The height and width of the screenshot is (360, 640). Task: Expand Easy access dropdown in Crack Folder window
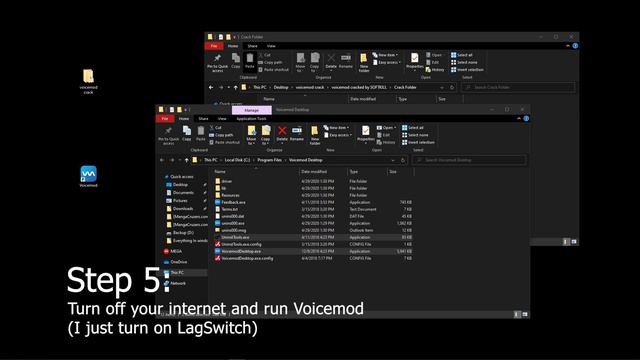[387, 62]
